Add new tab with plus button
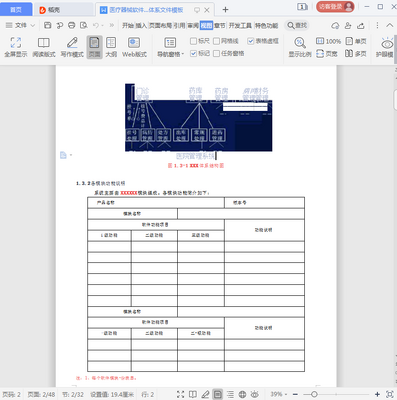Viewport: 397px width, 400px height. click(x=225, y=10)
